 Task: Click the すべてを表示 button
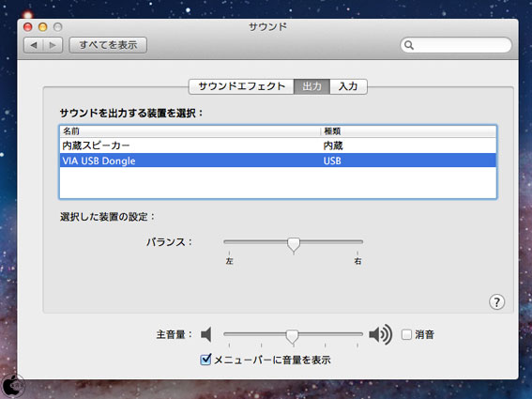[108, 45]
